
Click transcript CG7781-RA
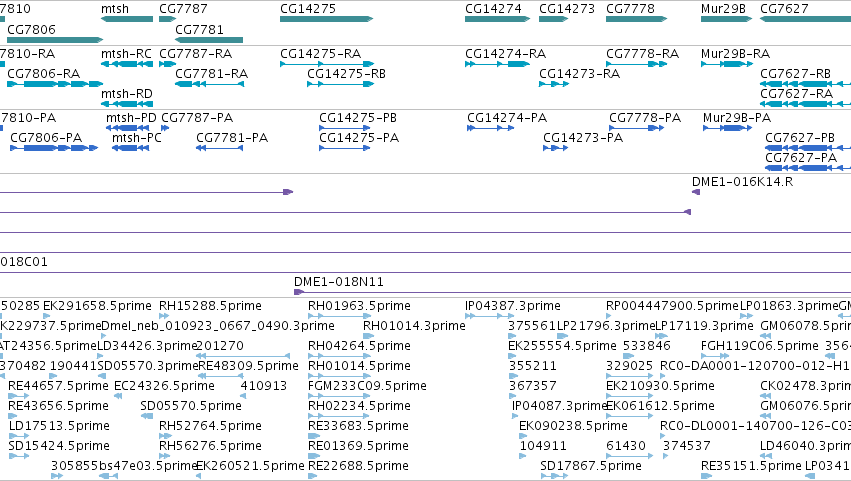pyautogui.click(x=209, y=84)
